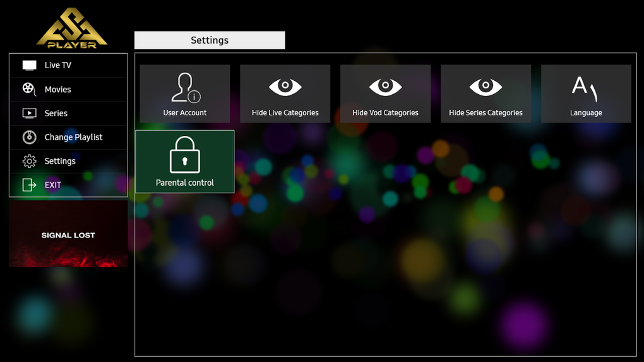Click the Live TV monitor icon
The height and width of the screenshot is (362, 644).
tap(29, 65)
